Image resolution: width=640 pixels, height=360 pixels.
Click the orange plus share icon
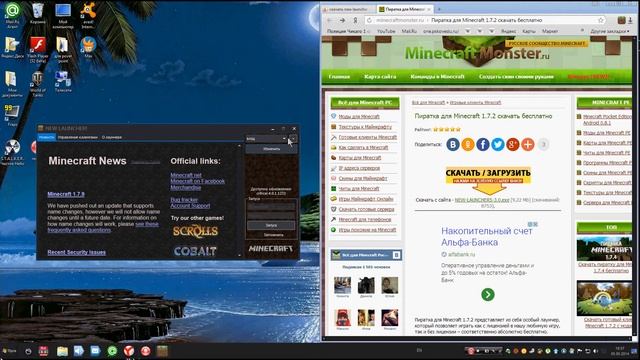click(x=528, y=144)
